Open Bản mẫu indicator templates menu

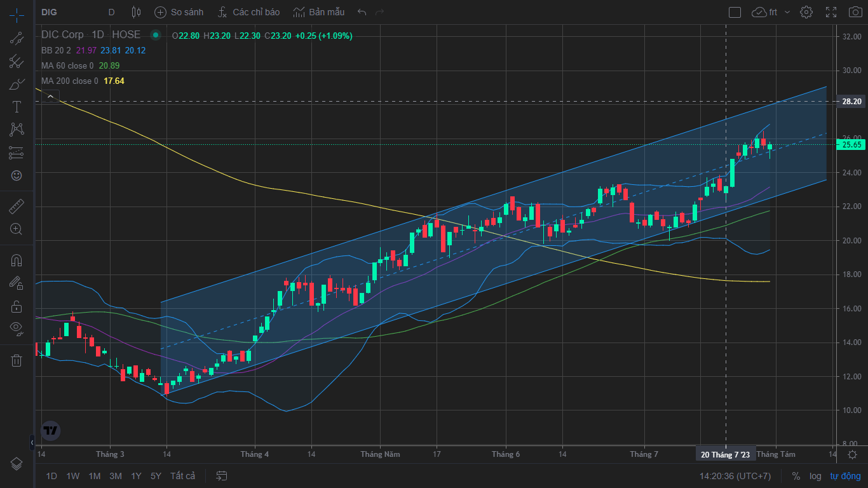[318, 12]
